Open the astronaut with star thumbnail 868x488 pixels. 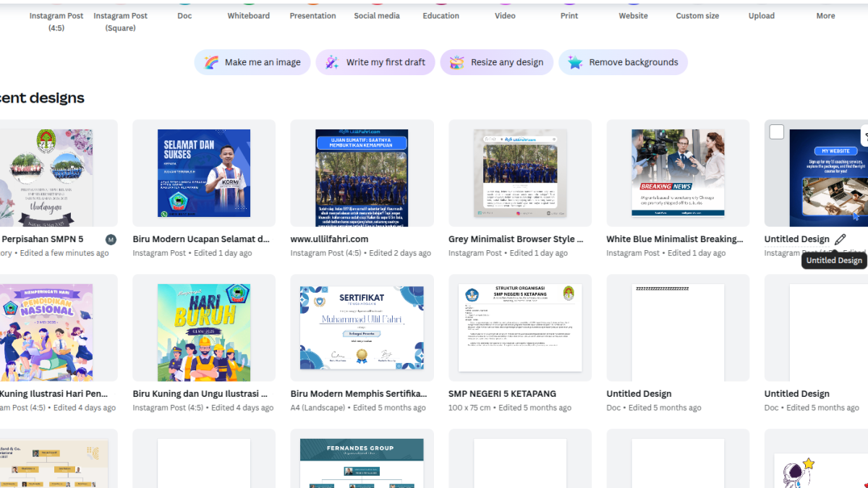(821, 471)
